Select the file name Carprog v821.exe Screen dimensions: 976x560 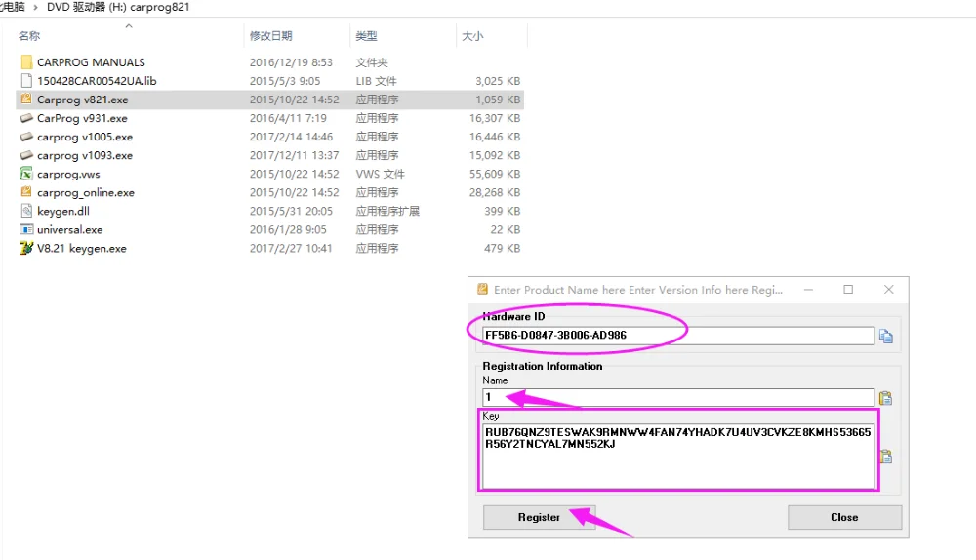[82, 100]
